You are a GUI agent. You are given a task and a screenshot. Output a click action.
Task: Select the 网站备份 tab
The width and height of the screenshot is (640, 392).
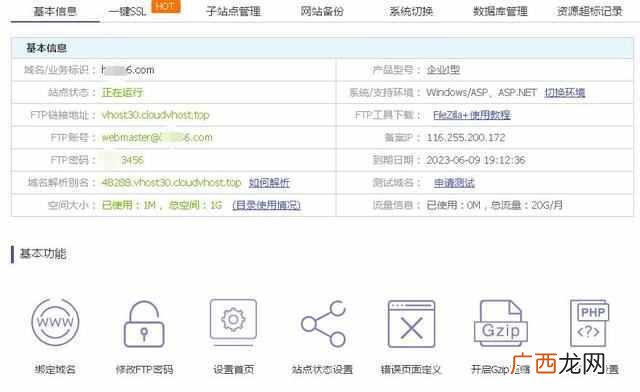[x=322, y=11]
